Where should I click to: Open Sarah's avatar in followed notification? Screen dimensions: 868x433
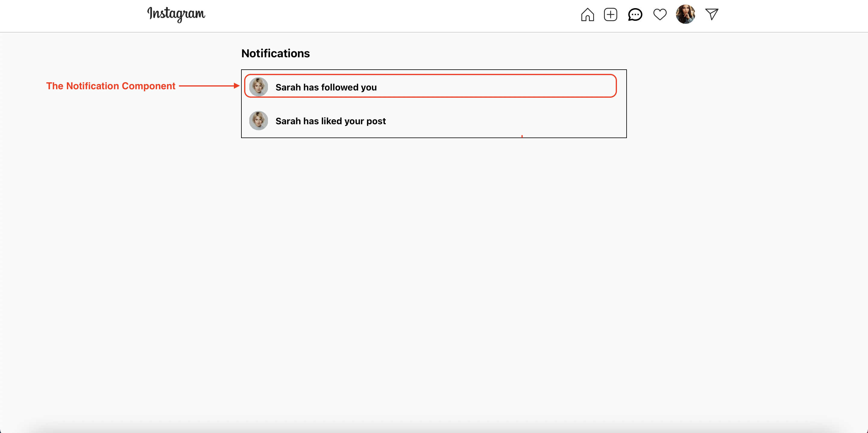coord(259,87)
